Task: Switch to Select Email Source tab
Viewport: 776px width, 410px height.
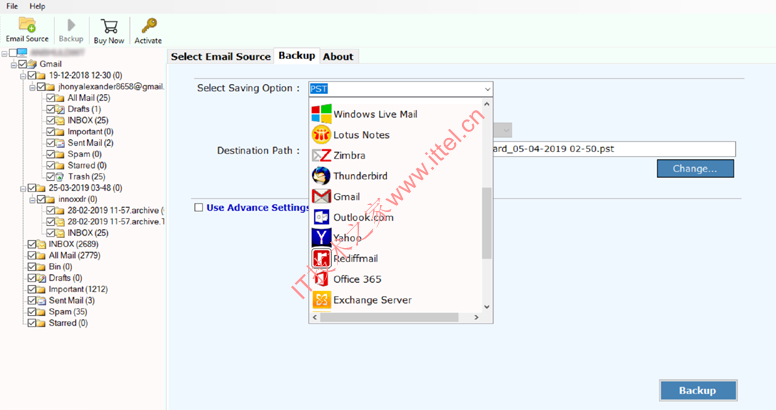Action: click(x=221, y=56)
